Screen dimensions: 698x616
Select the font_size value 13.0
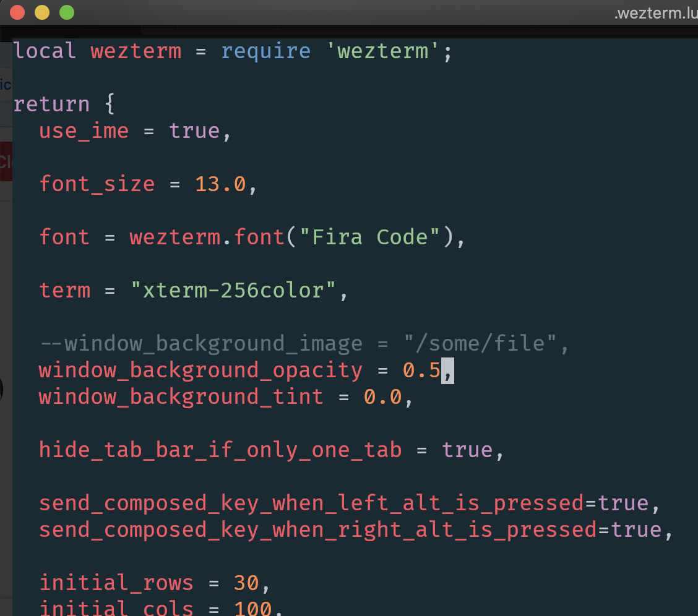click(x=220, y=184)
